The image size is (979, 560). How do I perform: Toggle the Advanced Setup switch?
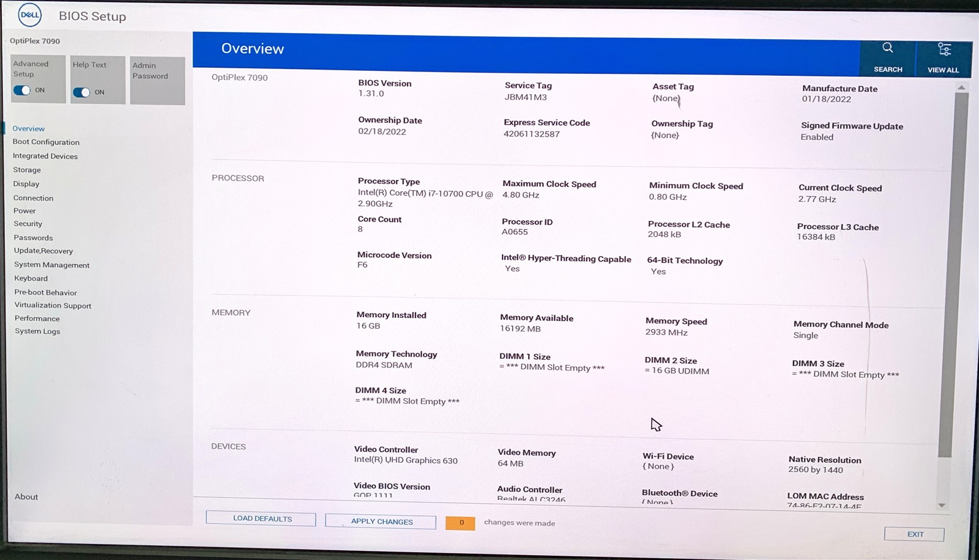[x=23, y=90]
